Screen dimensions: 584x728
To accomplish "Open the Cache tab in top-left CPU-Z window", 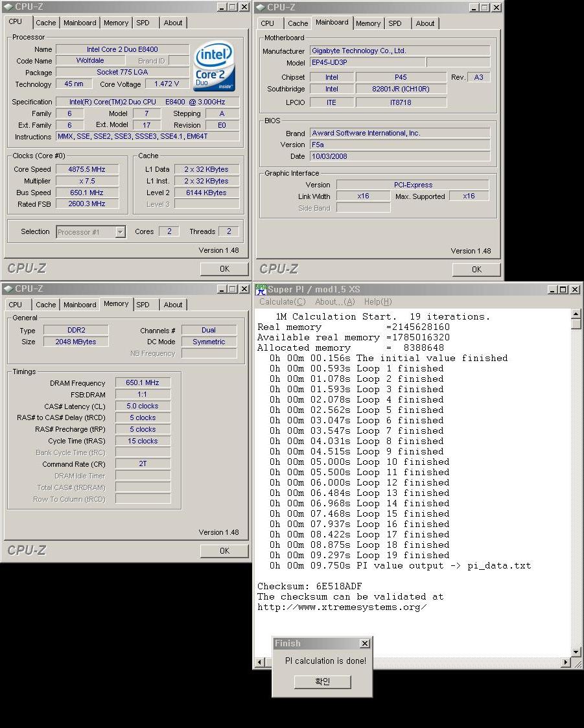I will coord(45,23).
